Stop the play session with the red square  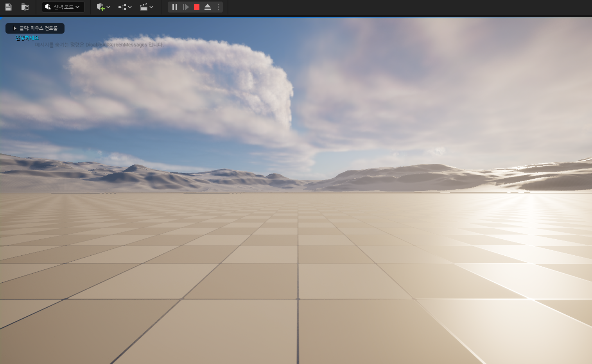coord(197,7)
